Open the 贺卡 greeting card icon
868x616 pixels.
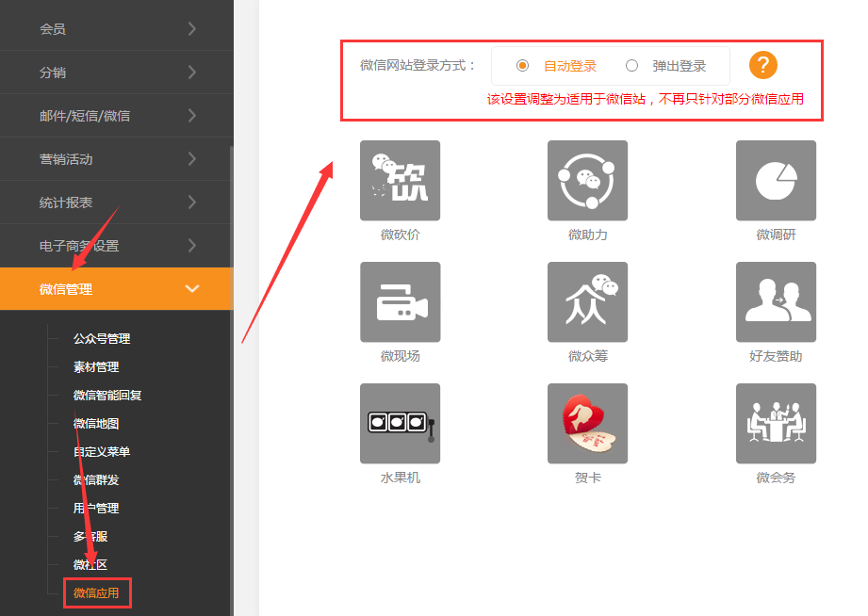[x=587, y=423]
